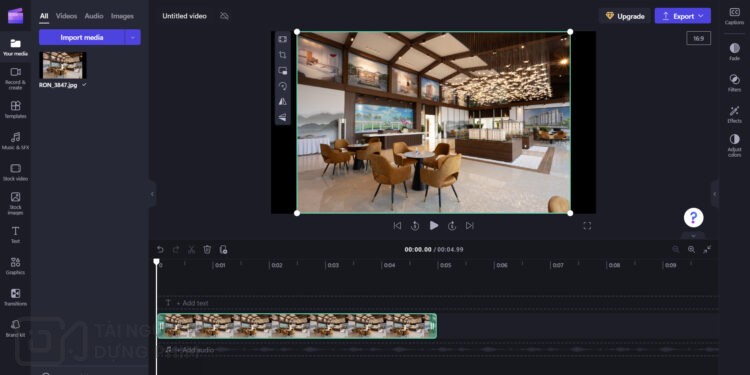
Task: Switch to the Videos tab
Action: (66, 16)
